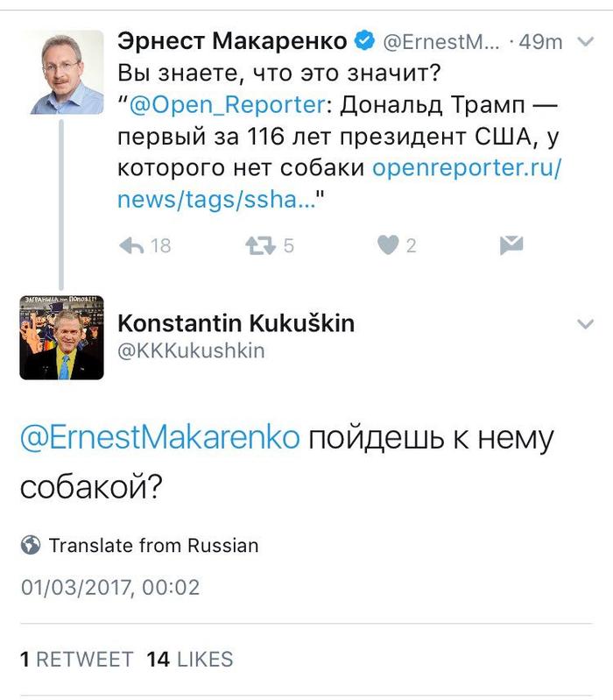Click the Эрнест Макаренко author name

click(x=230, y=41)
